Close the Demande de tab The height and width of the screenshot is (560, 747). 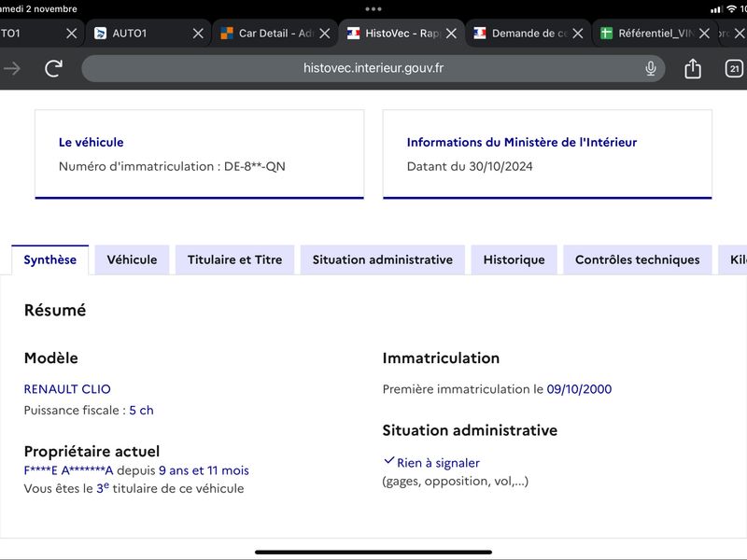(x=577, y=34)
